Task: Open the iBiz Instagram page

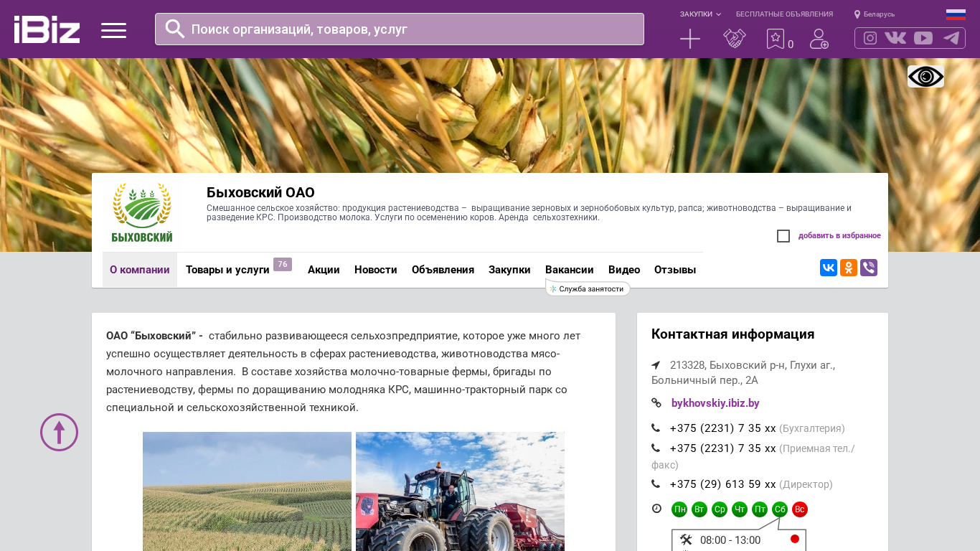Action: point(870,38)
